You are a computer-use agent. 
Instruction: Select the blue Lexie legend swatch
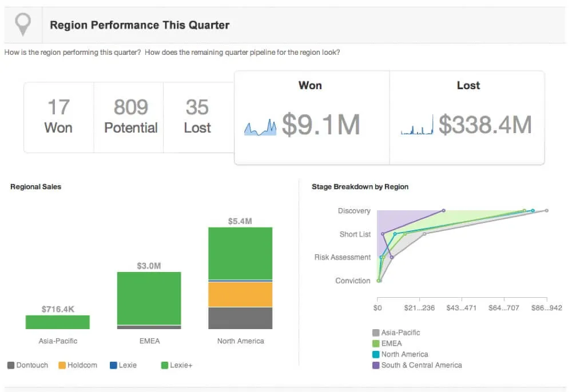click(x=114, y=365)
